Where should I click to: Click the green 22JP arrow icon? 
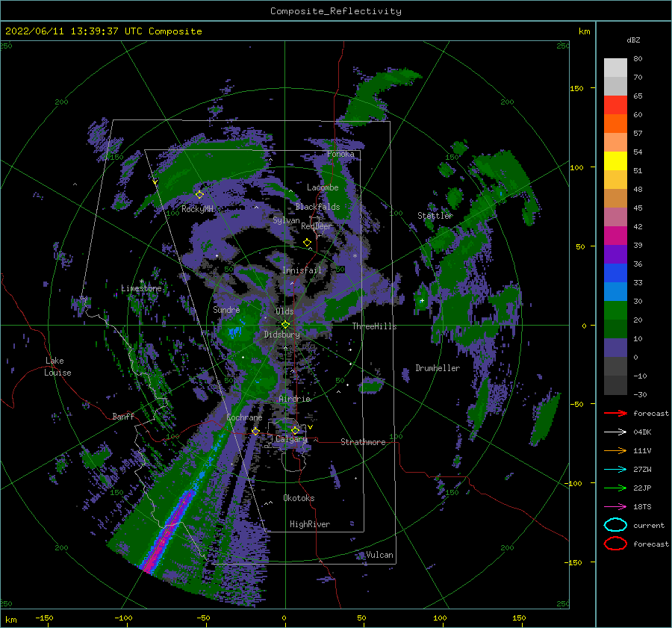coord(615,488)
